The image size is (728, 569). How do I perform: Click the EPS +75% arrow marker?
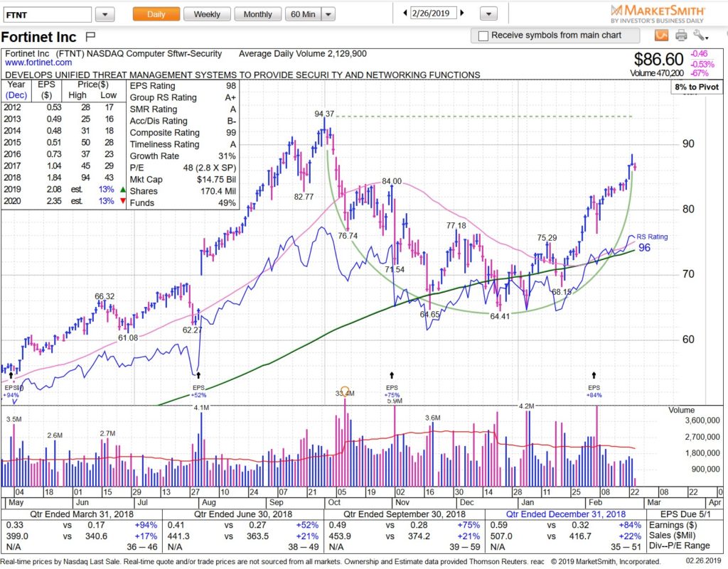[x=392, y=375]
